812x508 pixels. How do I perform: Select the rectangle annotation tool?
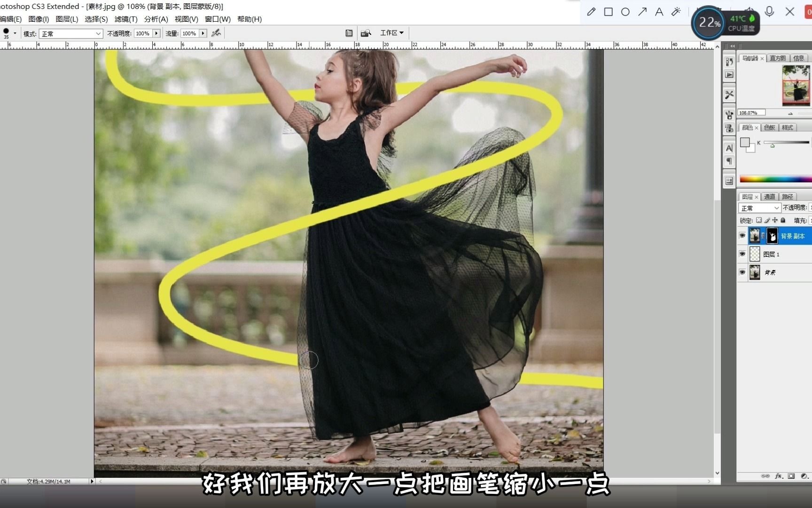click(x=608, y=12)
